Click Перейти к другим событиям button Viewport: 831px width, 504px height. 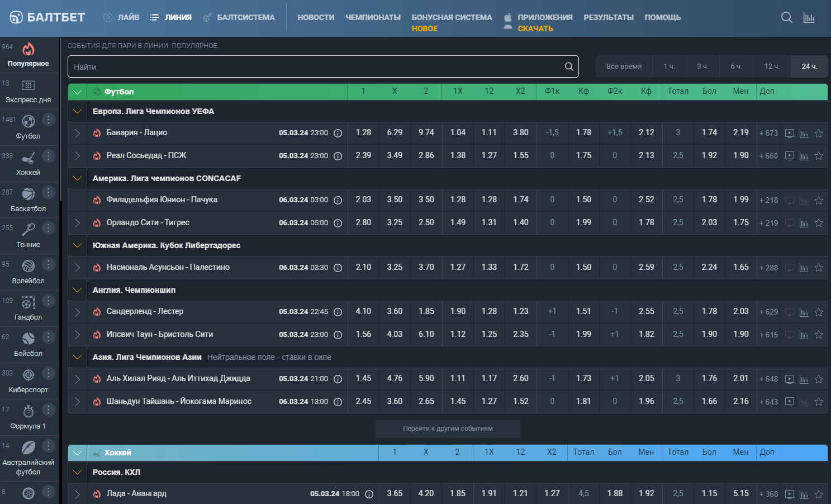click(x=448, y=429)
